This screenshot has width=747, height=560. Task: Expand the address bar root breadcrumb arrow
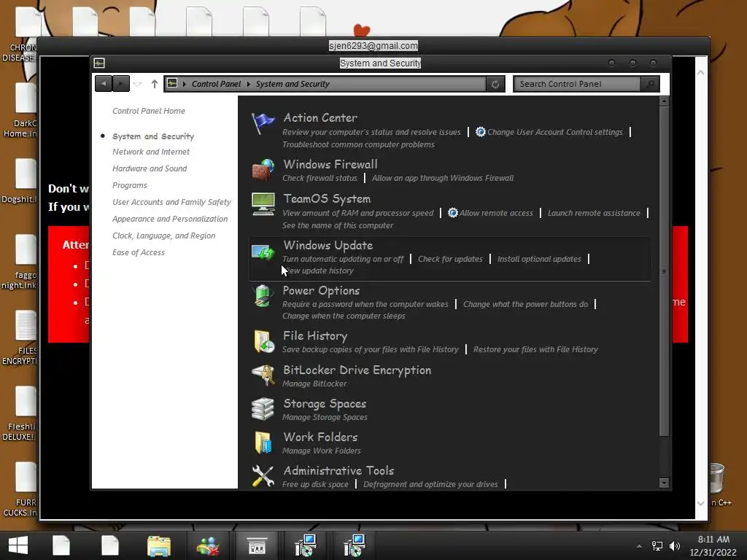pyautogui.click(x=185, y=85)
